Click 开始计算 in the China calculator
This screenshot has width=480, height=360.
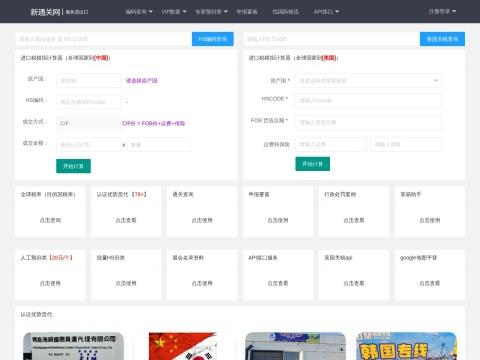click(73, 166)
